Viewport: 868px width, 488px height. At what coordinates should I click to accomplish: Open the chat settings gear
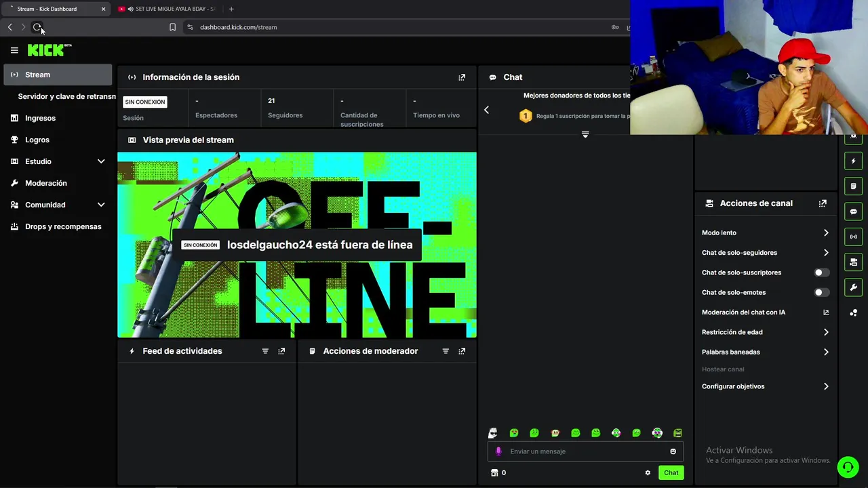point(648,472)
